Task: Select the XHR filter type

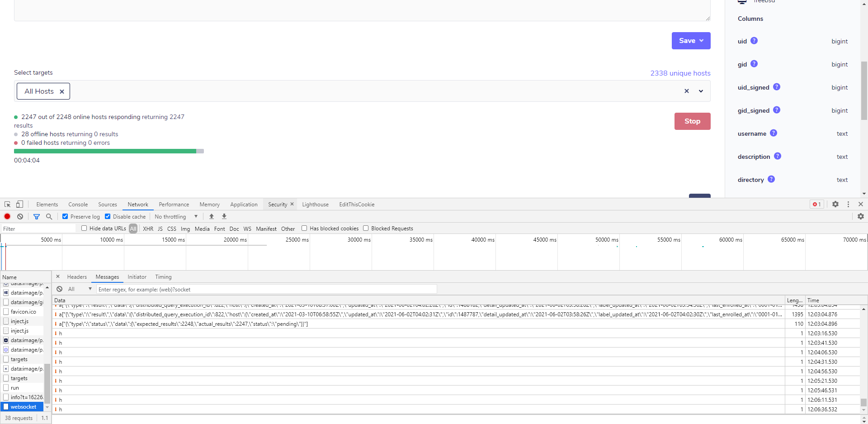Action: click(148, 229)
